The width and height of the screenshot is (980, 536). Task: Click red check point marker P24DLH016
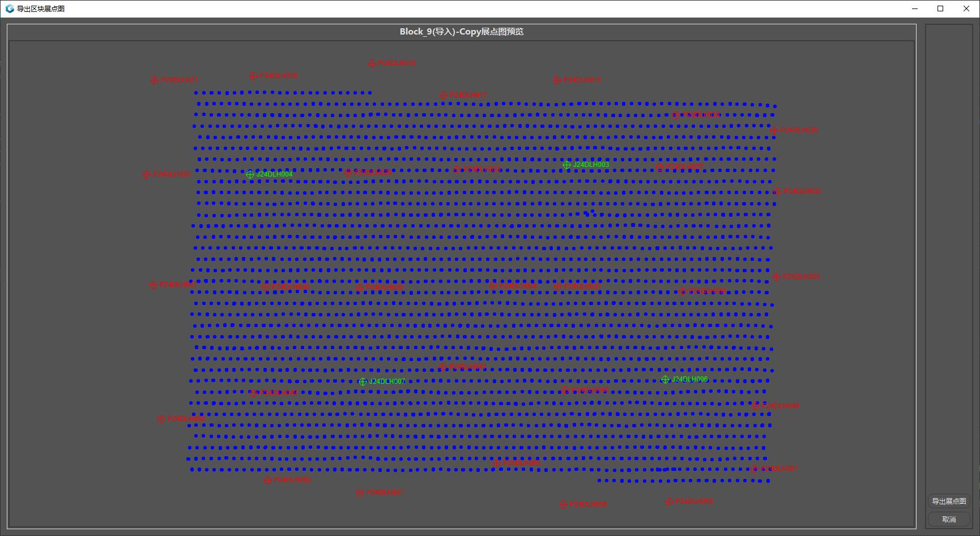click(x=557, y=80)
